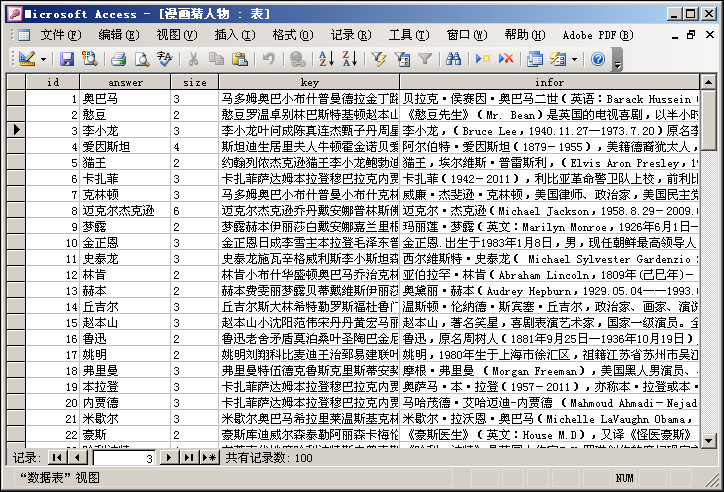The image size is (724, 492).
Task: Show the Database Window icon
Action: (x=535, y=59)
